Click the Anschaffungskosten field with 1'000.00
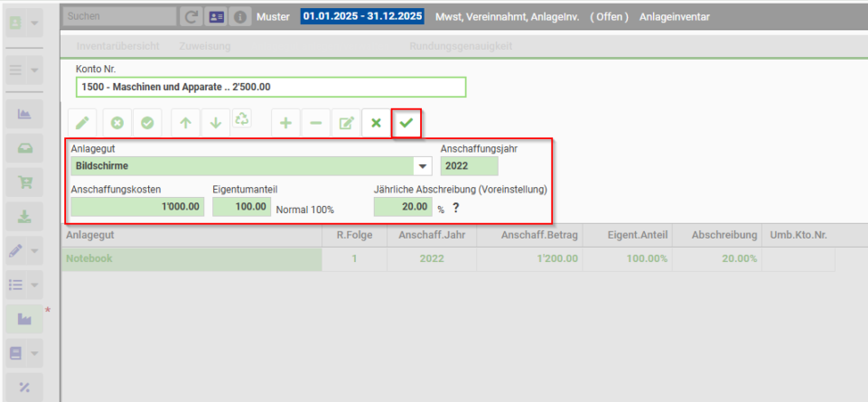Image resolution: width=868 pixels, height=402 pixels. pyautogui.click(x=137, y=207)
